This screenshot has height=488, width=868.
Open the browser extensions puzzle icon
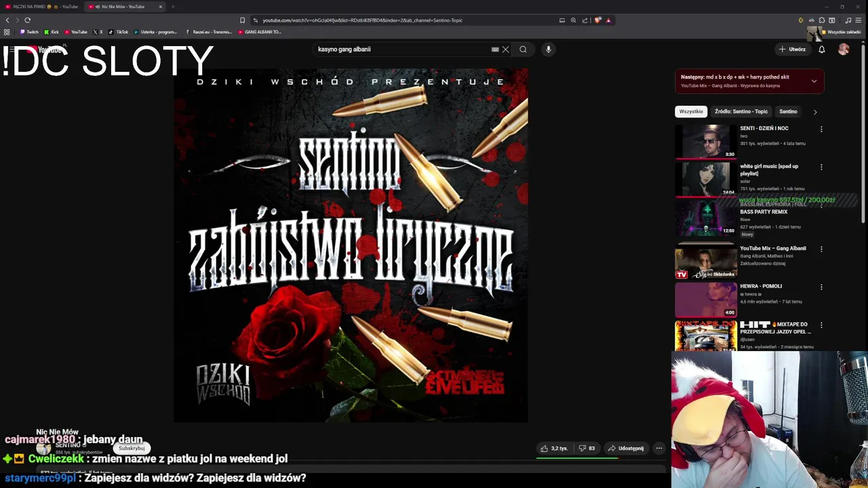click(821, 20)
